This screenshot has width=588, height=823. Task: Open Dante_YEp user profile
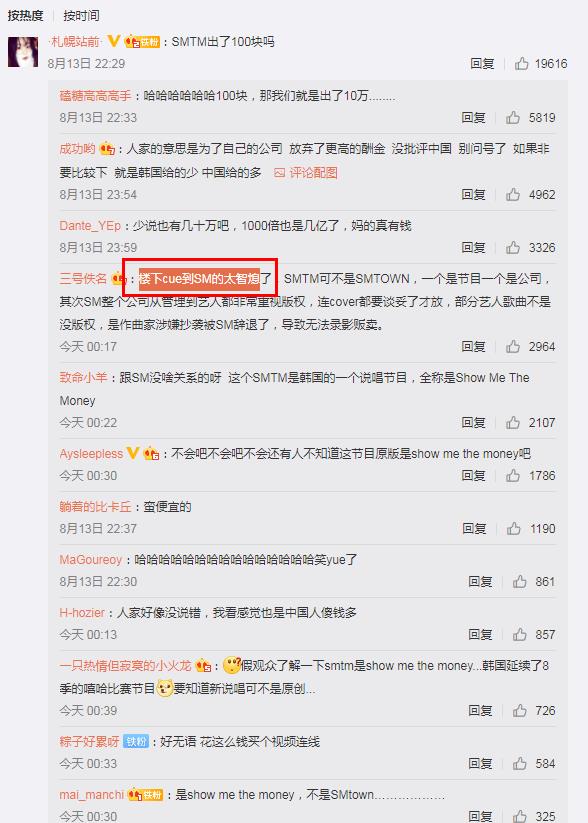pyautogui.click(x=90, y=226)
